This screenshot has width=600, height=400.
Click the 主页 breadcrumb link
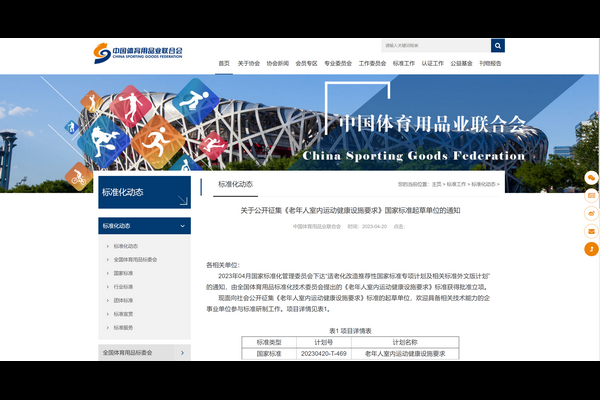(x=436, y=184)
